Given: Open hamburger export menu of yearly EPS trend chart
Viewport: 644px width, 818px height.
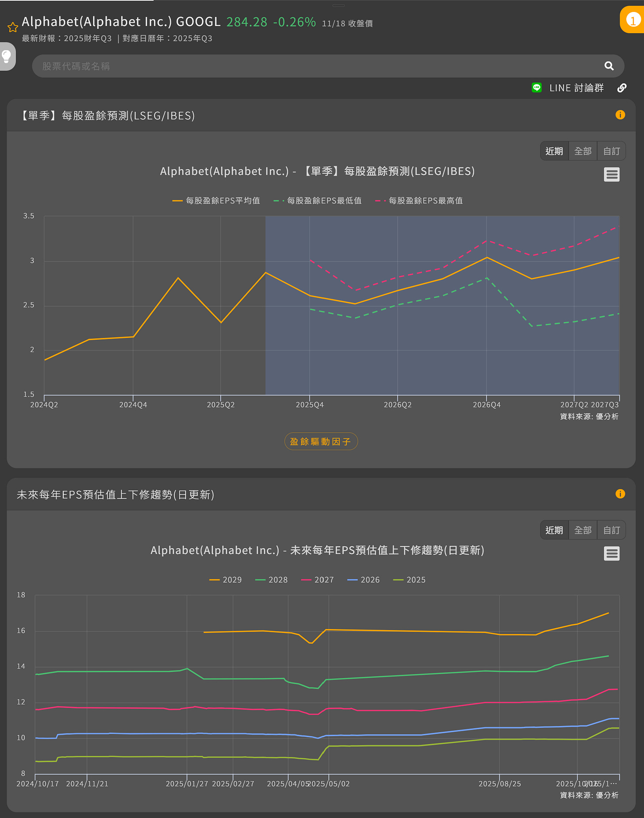Looking at the screenshot, I should point(612,553).
